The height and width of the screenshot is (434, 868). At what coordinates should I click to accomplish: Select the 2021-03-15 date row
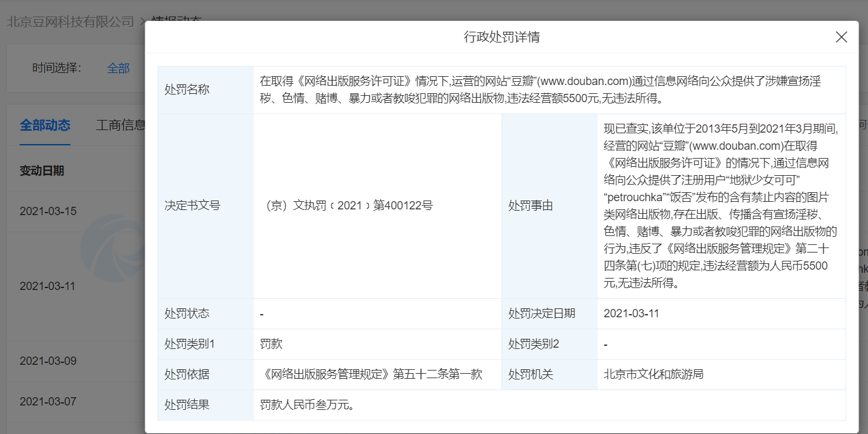[x=48, y=211]
